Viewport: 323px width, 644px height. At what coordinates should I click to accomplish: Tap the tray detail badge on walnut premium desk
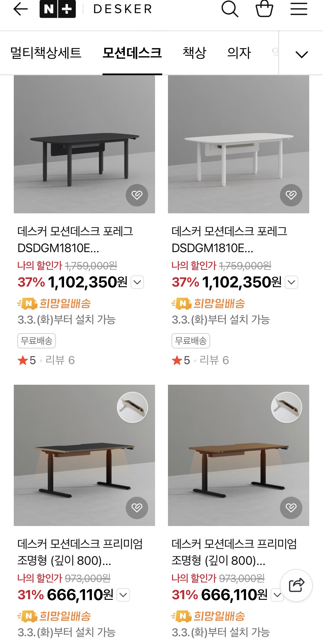click(x=287, y=407)
